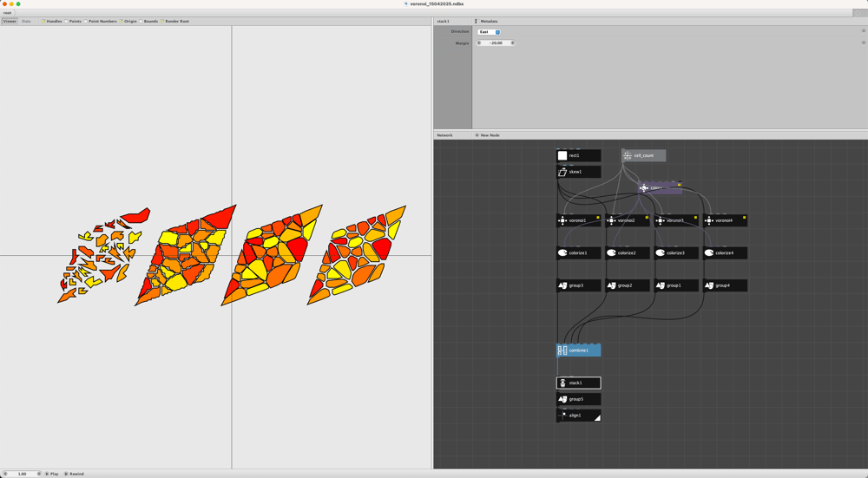Select the rect1 node icon
This screenshot has height=478, width=868.
coord(562,155)
